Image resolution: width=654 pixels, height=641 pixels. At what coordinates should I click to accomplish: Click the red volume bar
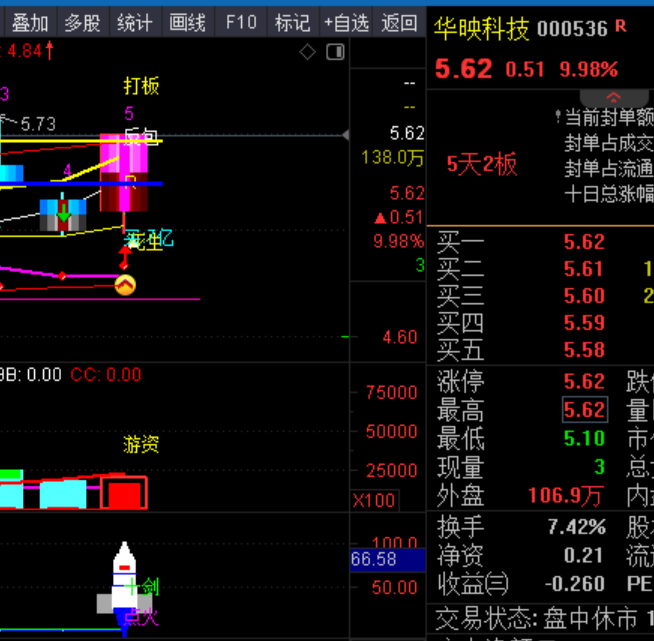pos(124,494)
